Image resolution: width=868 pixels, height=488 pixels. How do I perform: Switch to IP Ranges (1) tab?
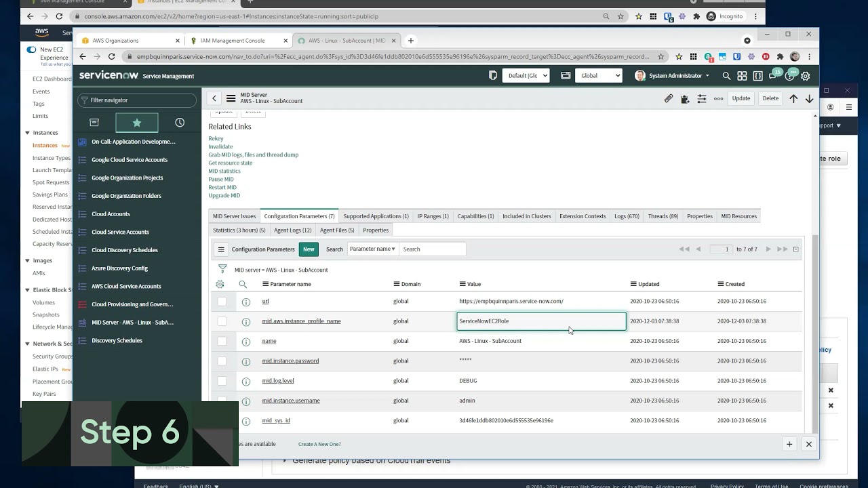[433, 216]
